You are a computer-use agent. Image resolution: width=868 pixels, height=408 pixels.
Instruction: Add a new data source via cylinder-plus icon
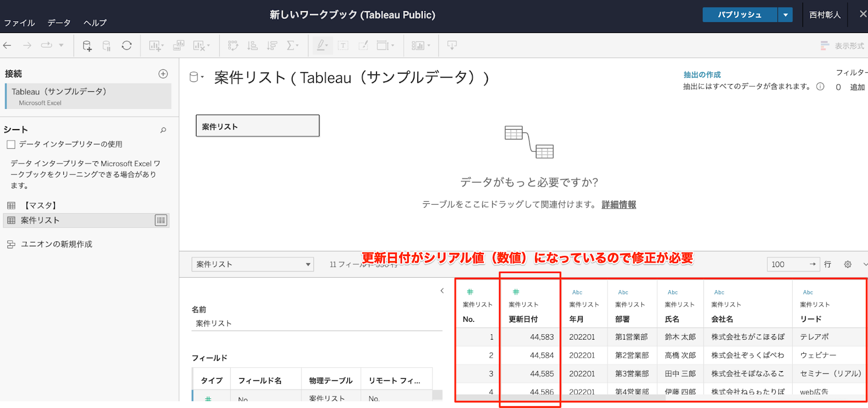coord(87,46)
